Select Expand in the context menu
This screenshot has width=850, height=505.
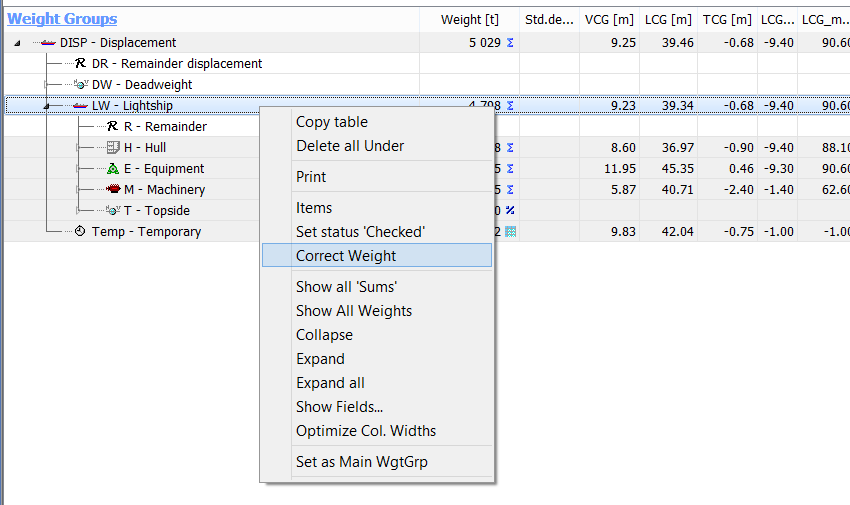tap(377, 359)
